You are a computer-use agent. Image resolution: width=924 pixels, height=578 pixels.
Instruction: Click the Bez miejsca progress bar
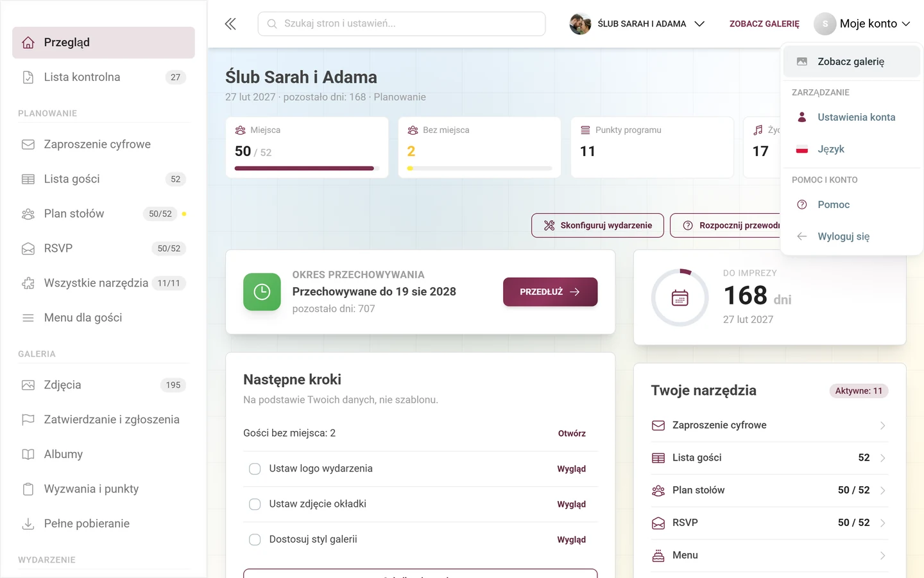pyautogui.click(x=479, y=168)
